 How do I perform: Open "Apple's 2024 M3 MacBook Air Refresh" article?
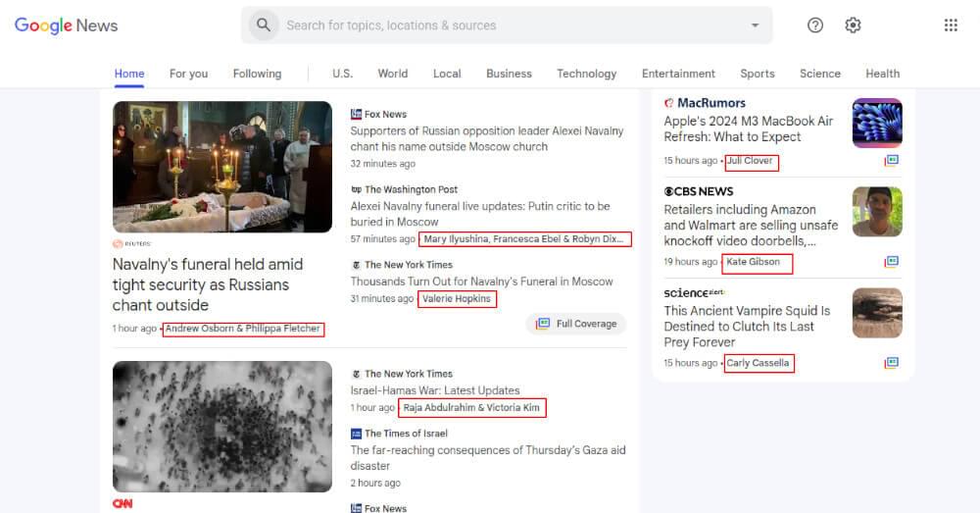pyautogui.click(x=748, y=128)
